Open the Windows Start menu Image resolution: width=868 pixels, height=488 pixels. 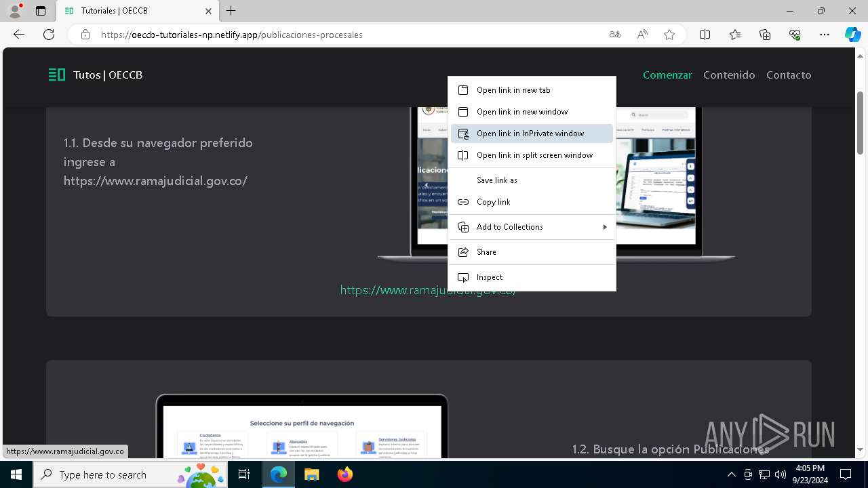coord(16,474)
